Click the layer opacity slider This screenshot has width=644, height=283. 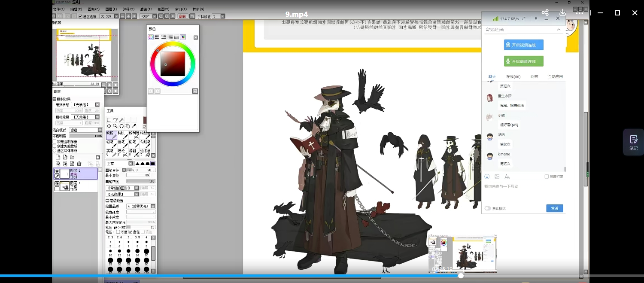[85, 136]
